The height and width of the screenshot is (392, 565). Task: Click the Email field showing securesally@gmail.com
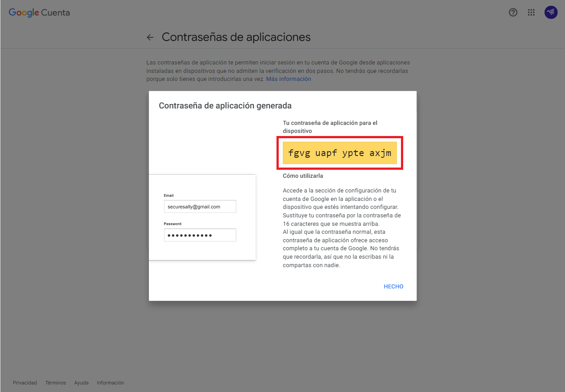200,207
